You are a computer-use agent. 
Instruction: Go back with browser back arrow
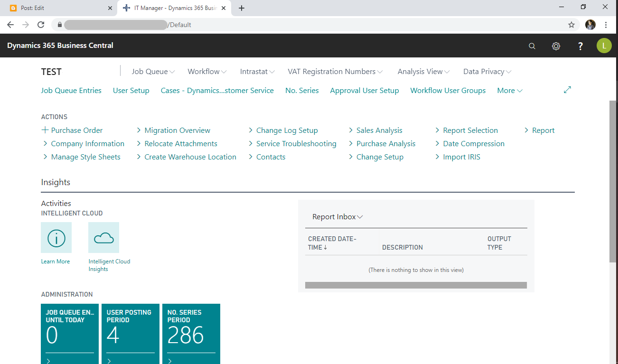tap(10, 25)
